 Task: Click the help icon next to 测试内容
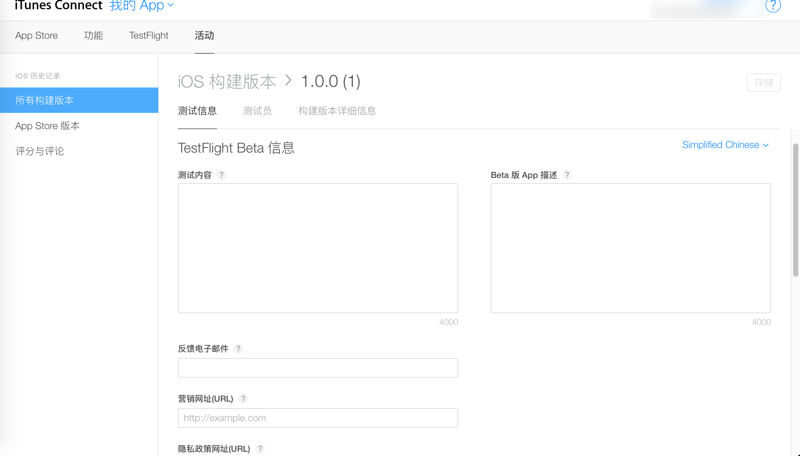[x=221, y=175]
